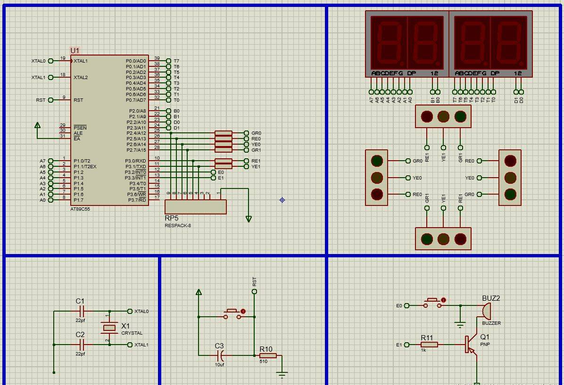The image size is (564, 385).
Task: Click the ground symbol right of RP5
Action: tap(249, 218)
